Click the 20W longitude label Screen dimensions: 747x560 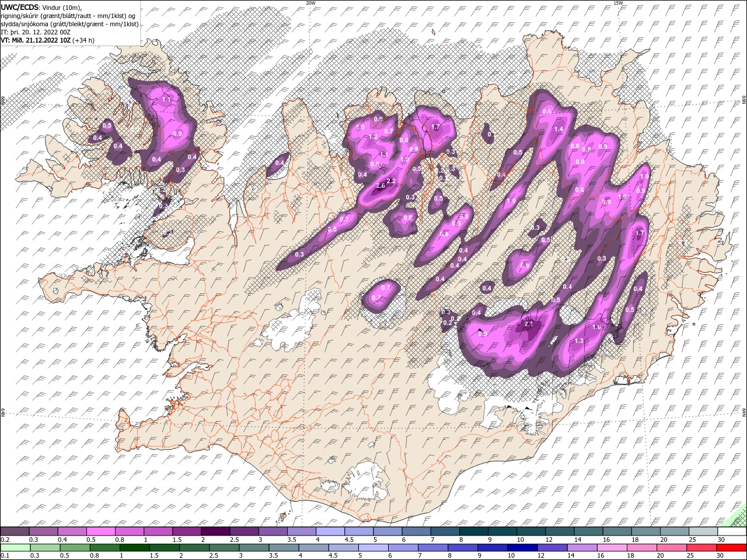pyautogui.click(x=310, y=3)
